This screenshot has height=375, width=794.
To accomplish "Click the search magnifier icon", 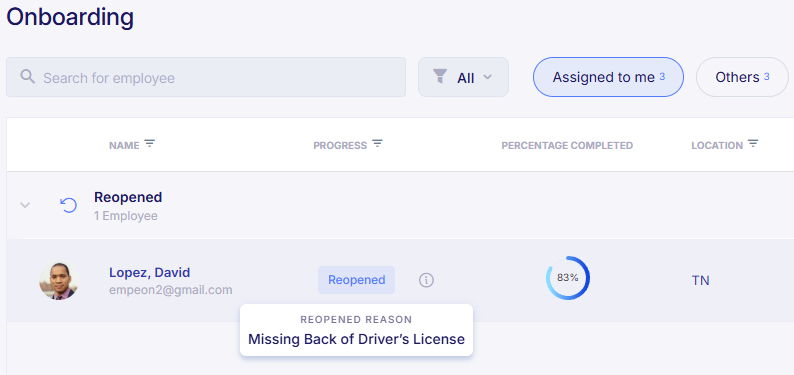I will click(x=27, y=77).
